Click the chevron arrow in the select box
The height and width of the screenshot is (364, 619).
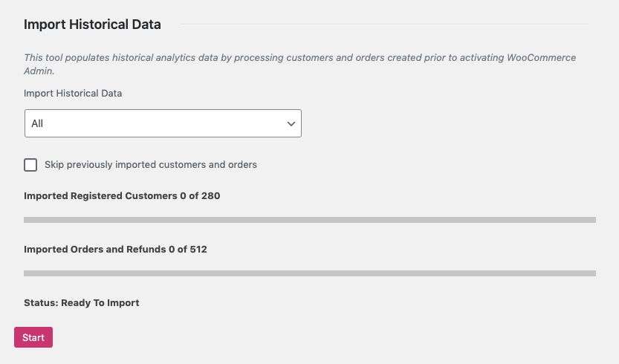[291, 124]
